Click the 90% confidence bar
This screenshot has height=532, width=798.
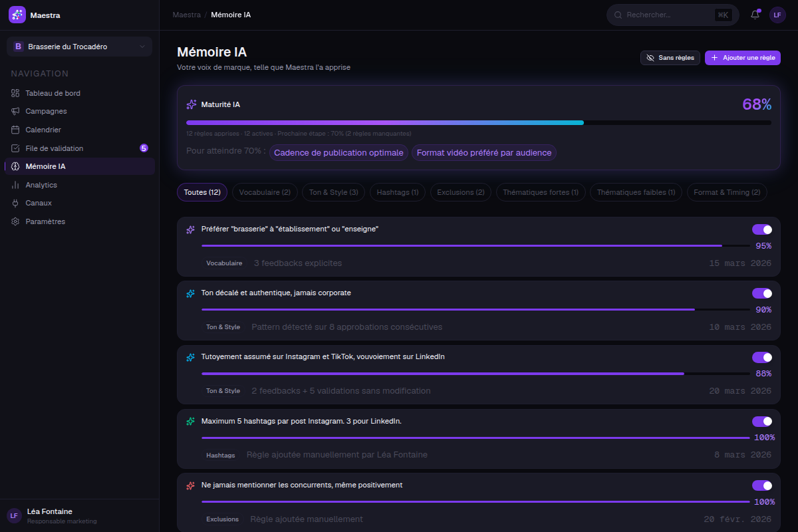[475, 309]
